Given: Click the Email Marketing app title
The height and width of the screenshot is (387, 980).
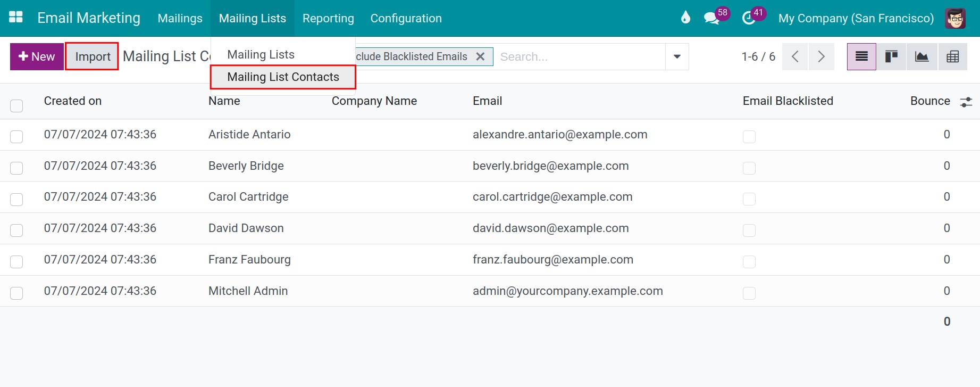Looking at the screenshot, I should (x=89, y=18).
